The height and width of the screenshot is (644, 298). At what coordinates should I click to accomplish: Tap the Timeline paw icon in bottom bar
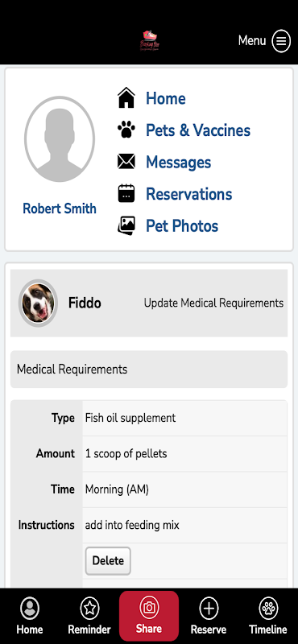[268, 608]
